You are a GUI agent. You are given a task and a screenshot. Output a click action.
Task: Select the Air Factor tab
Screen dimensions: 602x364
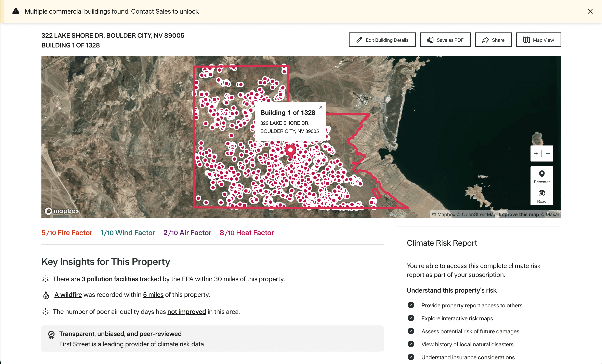[x=187, y=233]
